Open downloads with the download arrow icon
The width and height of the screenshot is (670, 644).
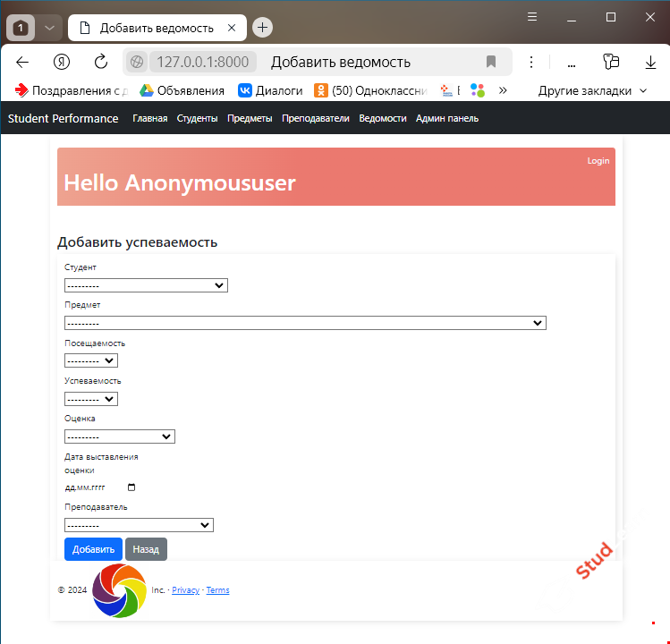click(650, 63)
